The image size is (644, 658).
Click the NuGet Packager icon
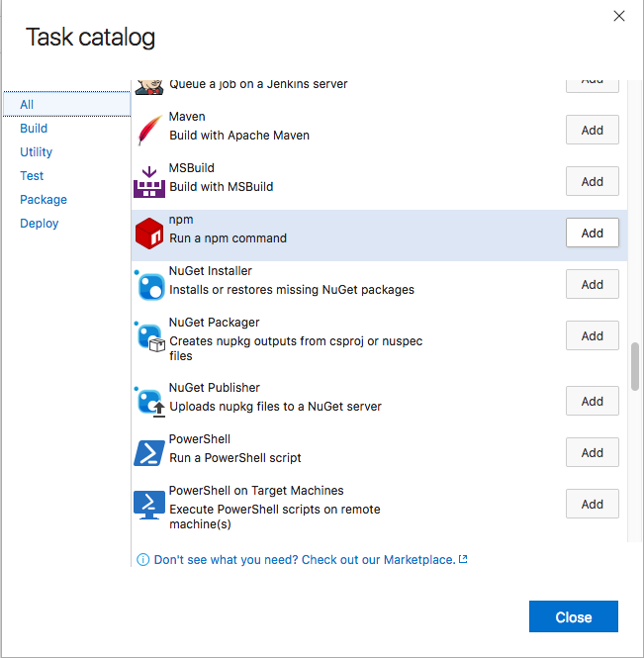(149, 336)
